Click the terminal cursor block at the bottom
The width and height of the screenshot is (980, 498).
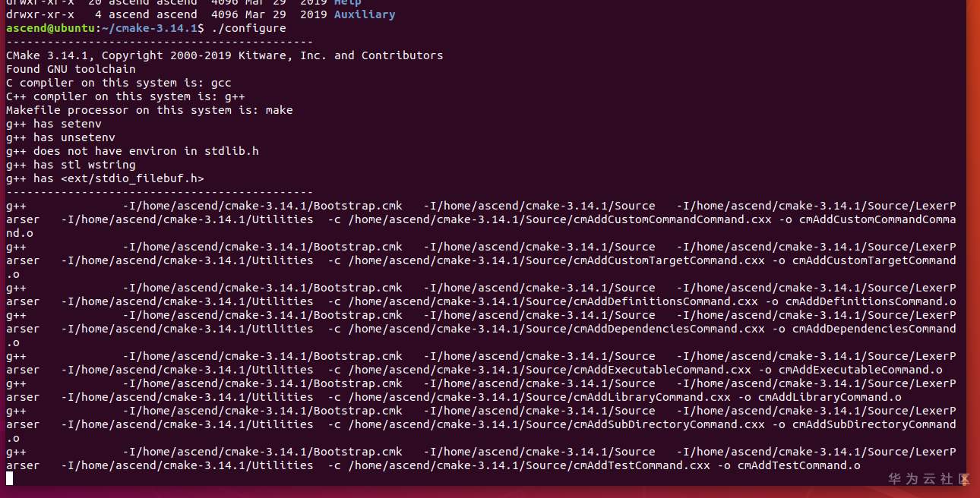pos(10,478)
